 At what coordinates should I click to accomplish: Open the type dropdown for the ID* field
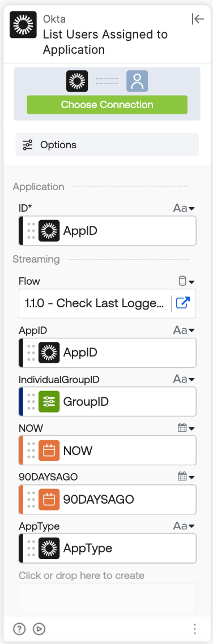pyautogui.click(x=184, y=208)
